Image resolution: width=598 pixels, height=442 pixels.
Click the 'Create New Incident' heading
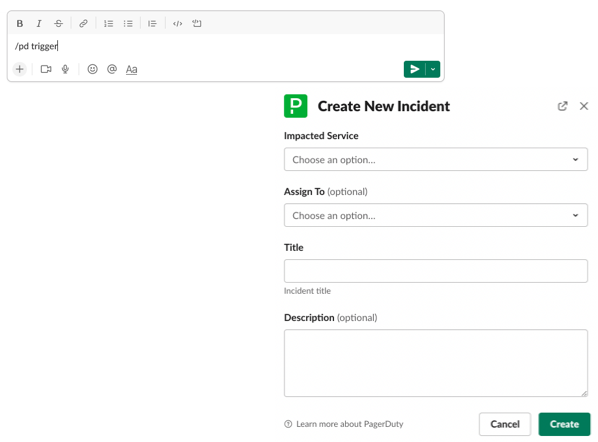384,106
